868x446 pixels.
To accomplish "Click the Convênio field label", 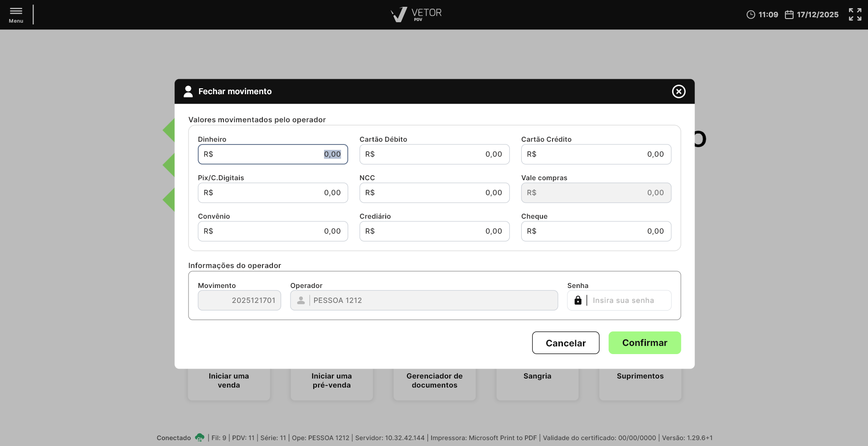I will [214, 216].
